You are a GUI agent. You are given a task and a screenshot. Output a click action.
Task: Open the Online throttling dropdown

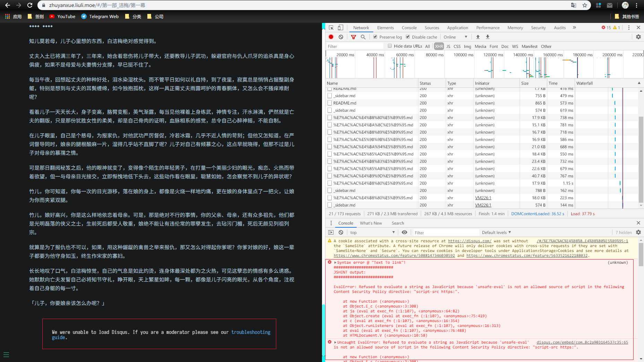(455, 37)
